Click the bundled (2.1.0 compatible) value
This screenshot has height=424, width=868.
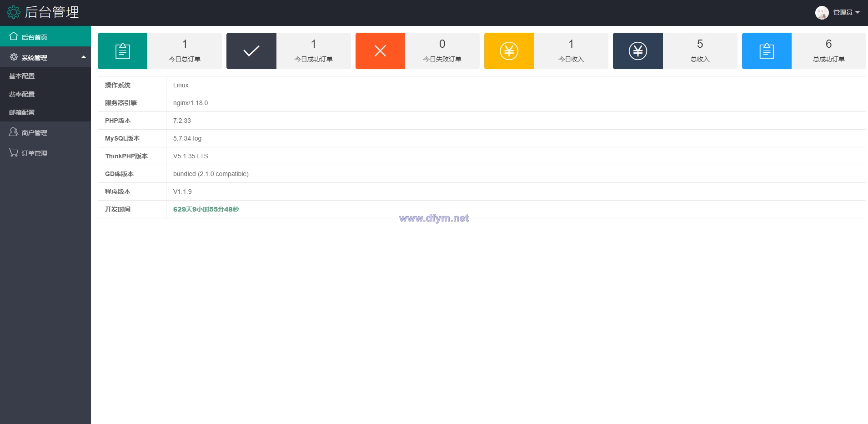click(x=211, y=174)
